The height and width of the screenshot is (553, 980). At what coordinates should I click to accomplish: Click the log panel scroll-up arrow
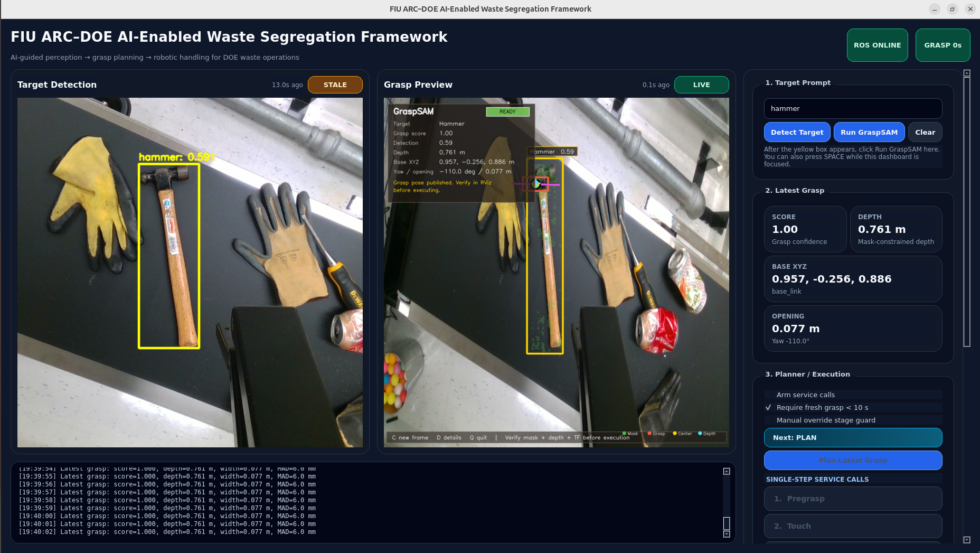(x=727, y=471)
